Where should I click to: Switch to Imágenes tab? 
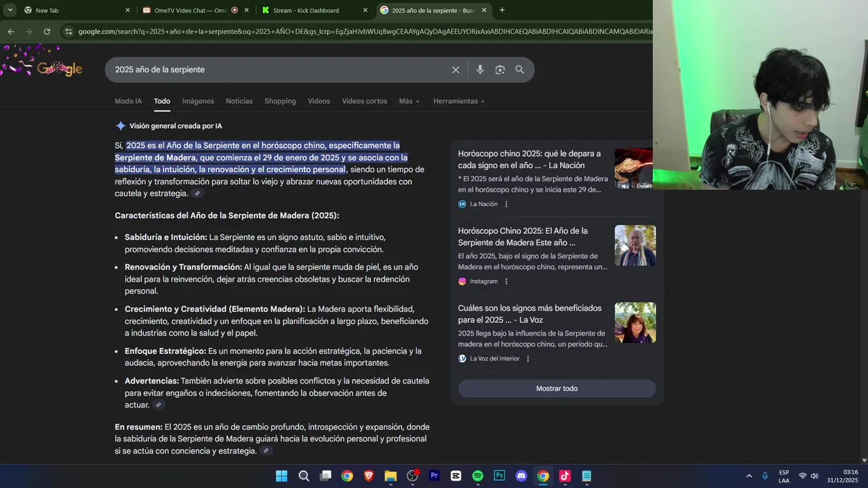pyautogui.click(x=198, y=101)
